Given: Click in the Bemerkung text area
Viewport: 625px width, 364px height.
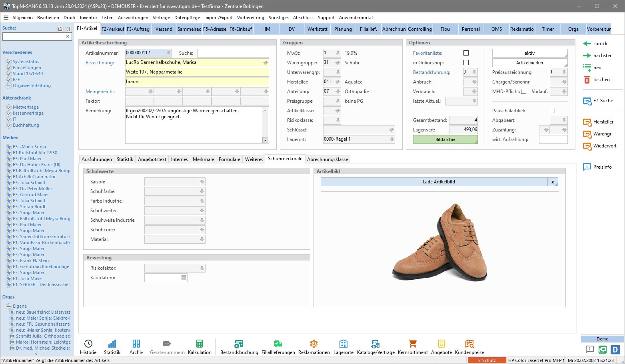Looking at the screenshot, I should (194, 125).
